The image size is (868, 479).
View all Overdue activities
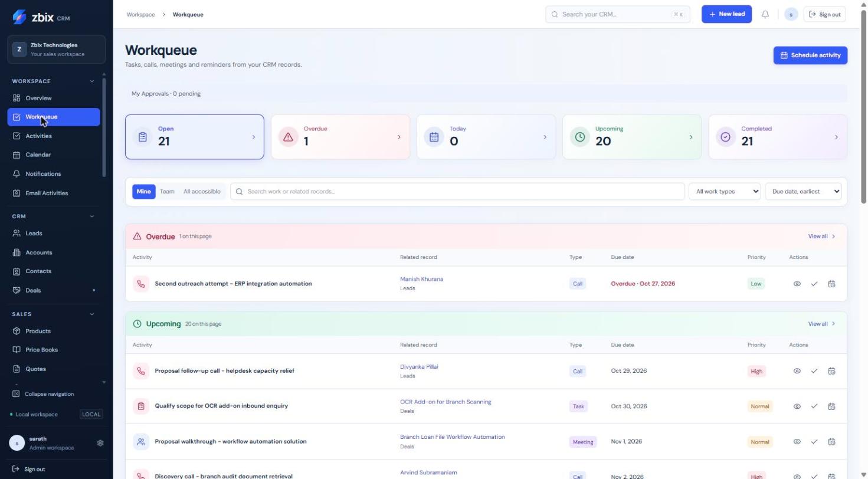(x=821, y=236)
